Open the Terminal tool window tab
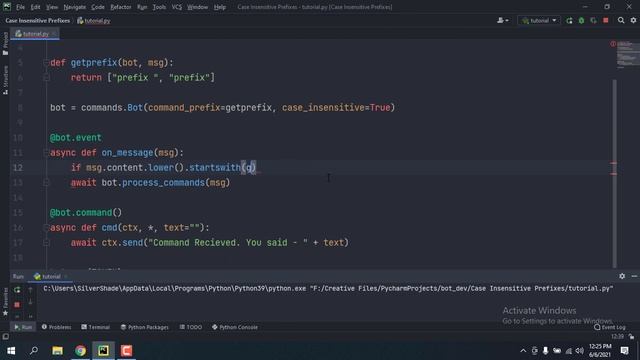640x360 pixels. 95,327
